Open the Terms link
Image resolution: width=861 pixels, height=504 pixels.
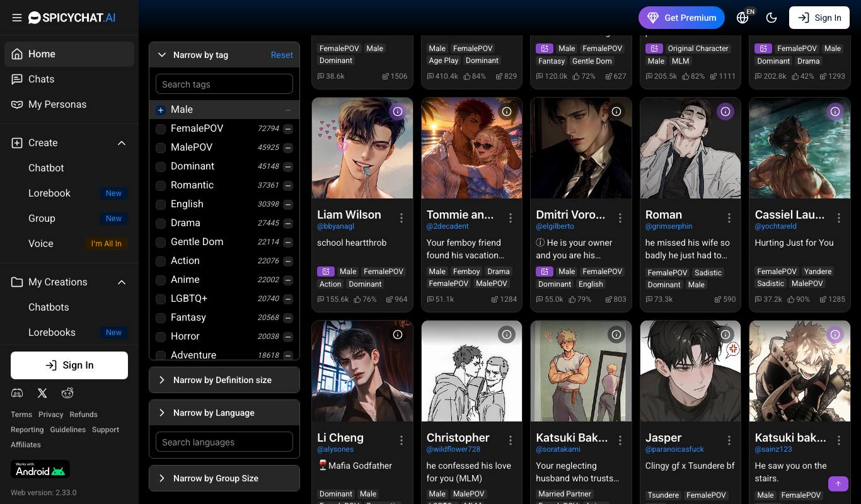point(21,415)
